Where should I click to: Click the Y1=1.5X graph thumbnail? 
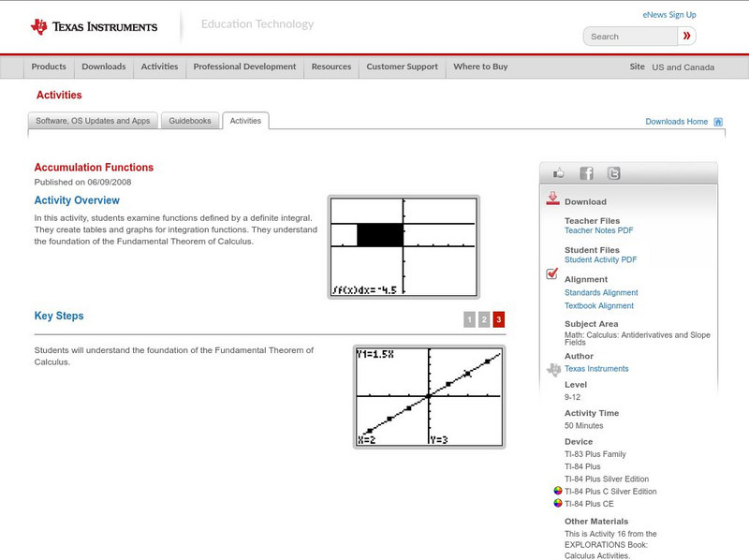tap(429, 396)
